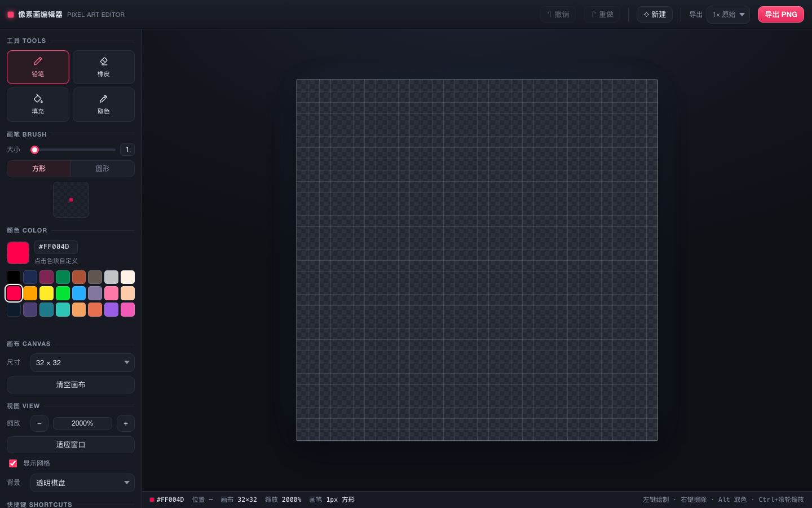Viewport: 812px width, 508px height.
Task: Click the zoom out minus button
Action: (x=39, y=423)
